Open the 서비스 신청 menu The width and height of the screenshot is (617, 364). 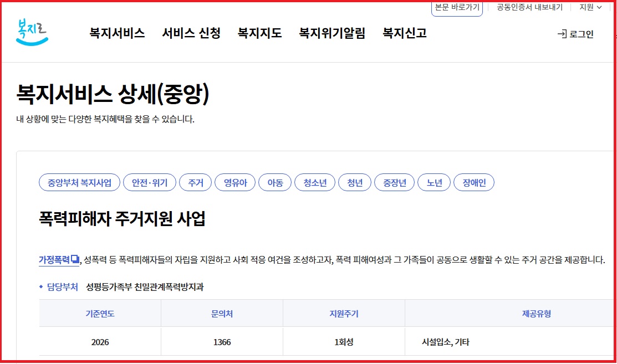(191, 33)
